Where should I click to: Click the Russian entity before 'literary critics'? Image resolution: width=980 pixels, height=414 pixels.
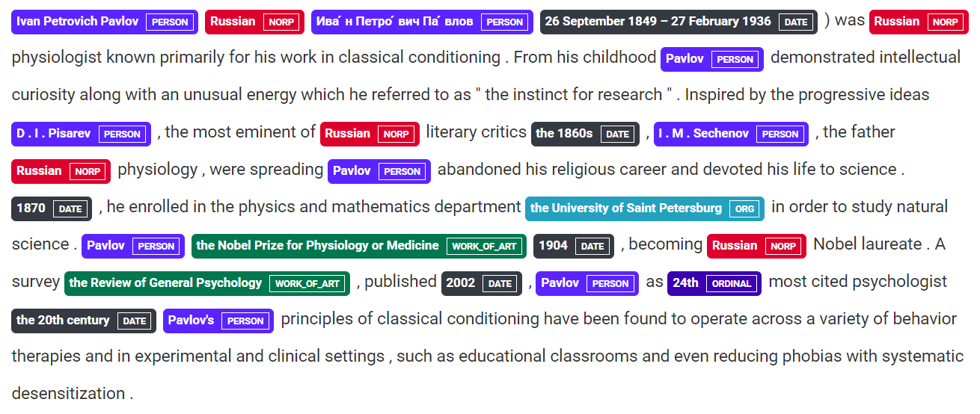pyautogui.click(x=370, y=134)
